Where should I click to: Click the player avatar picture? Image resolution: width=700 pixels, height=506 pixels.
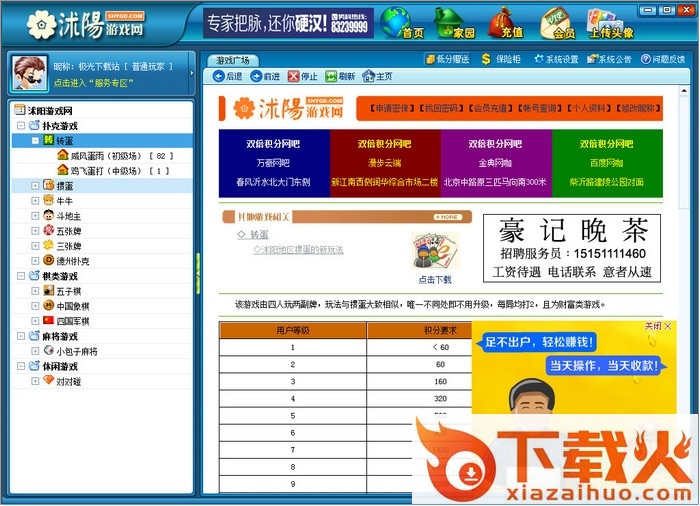point(28,73)
